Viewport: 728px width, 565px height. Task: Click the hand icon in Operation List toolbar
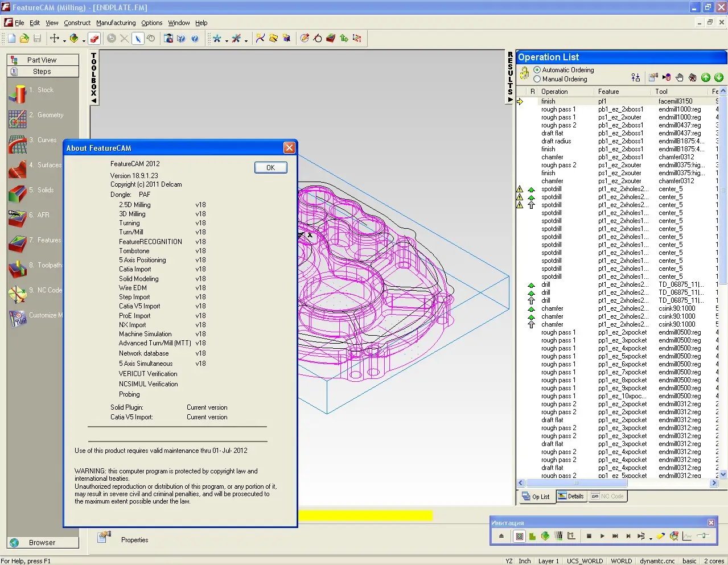680,77
